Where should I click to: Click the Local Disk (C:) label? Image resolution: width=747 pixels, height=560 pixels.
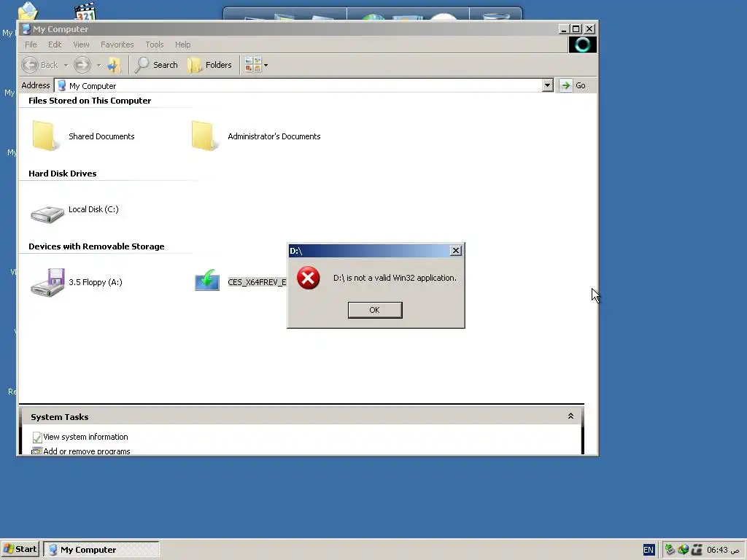[93, 209]
